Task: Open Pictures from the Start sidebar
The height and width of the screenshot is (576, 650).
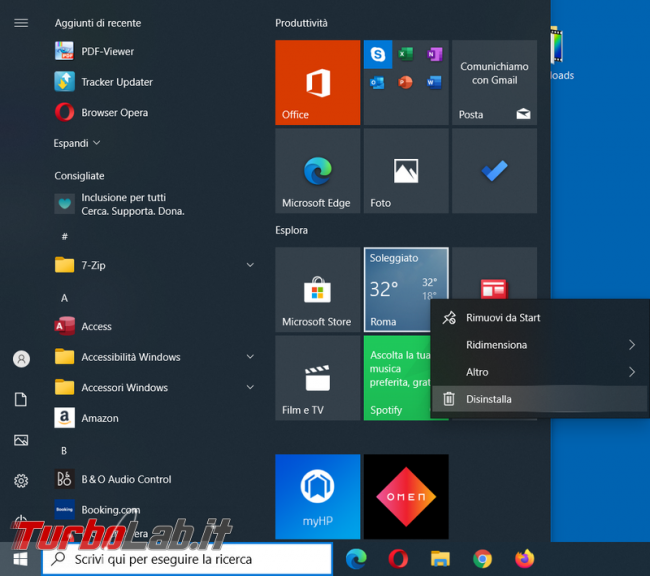Action: click(x=21, y=440)
